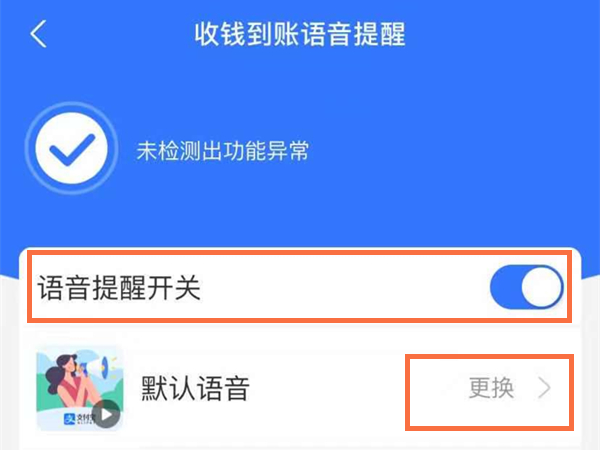The height and width of the screenshot is (450, 600).
Task: Open voice selection via the 更换 box
Action: click(489, 392)
